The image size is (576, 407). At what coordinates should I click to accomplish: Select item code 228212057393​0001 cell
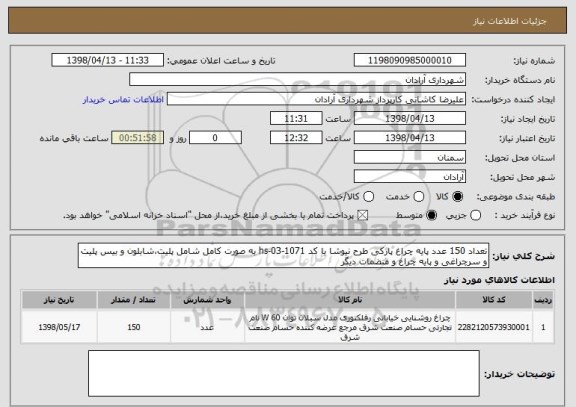(x=494, y=327)
